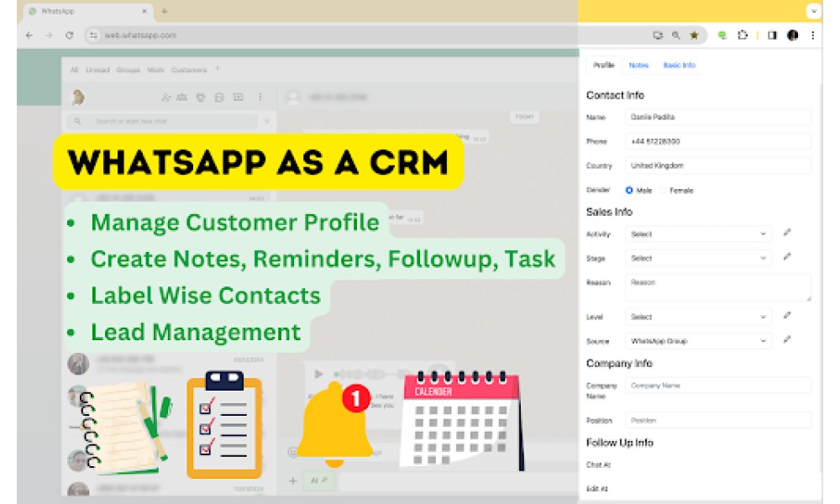Image resolution: width=840 pixels, height=504 pixels.
Task: Toggle the browser side panel icon
Action: pyautogui.click(x=772, y=35)
